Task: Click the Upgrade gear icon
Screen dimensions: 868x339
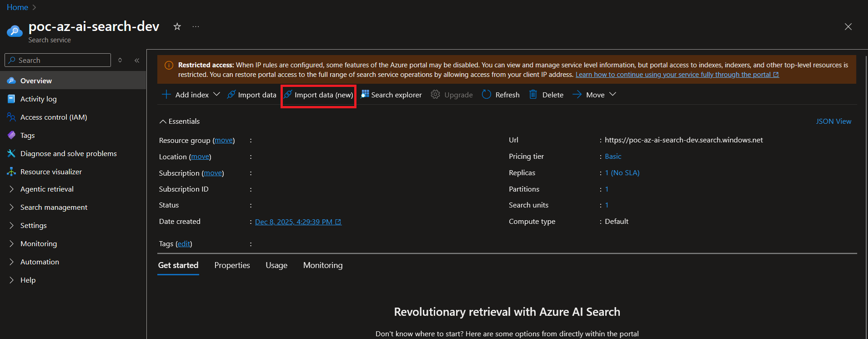Action: (435, 94)
